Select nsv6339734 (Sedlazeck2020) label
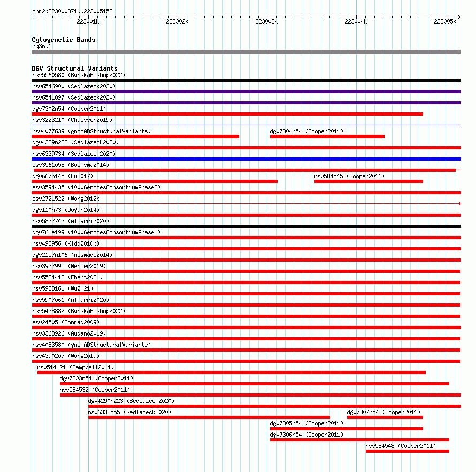The image size is (476, 472). (74, 154)
